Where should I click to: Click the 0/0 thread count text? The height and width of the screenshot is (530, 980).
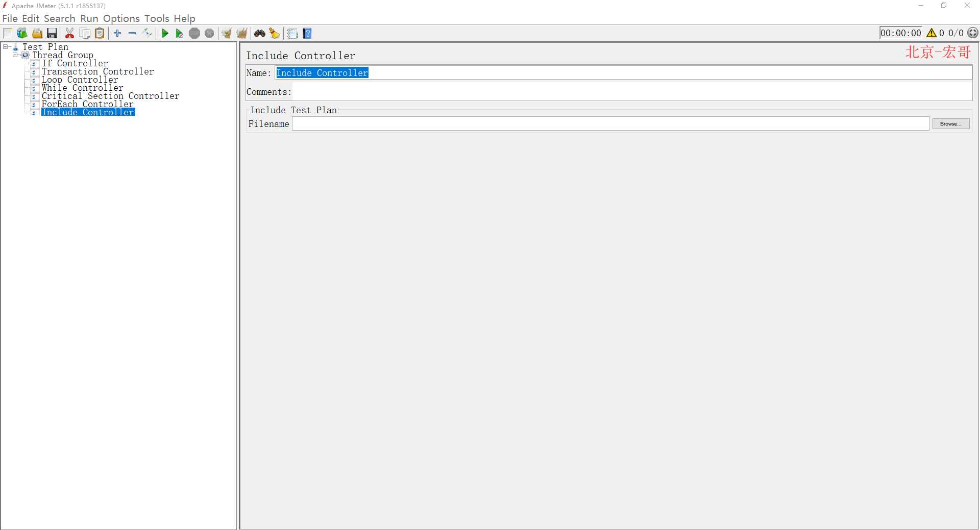tap(956, 33)
